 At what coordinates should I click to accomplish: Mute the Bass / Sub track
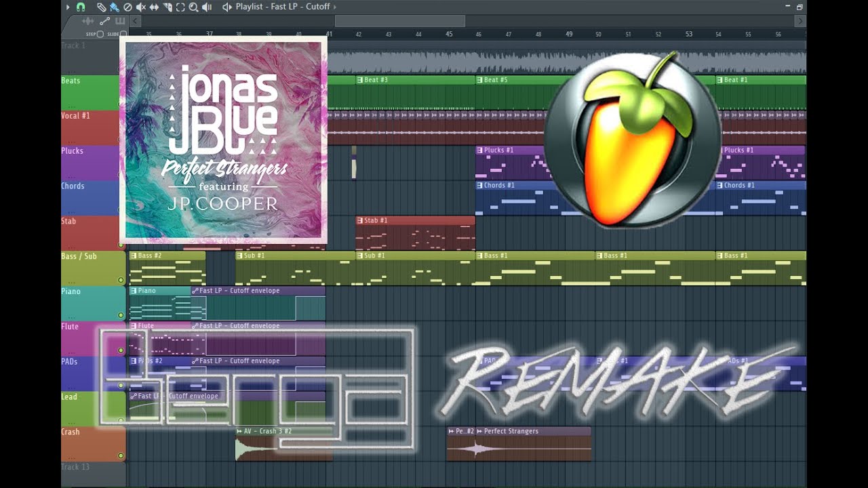121,280
